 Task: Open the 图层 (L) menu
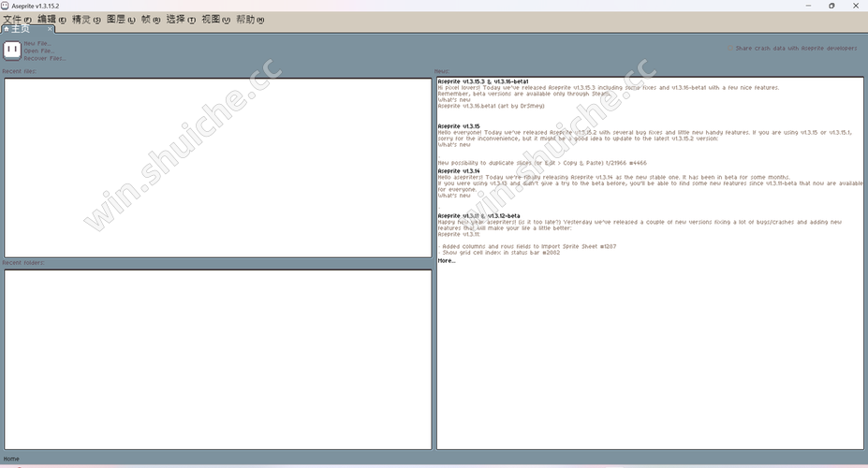(121, 20)
